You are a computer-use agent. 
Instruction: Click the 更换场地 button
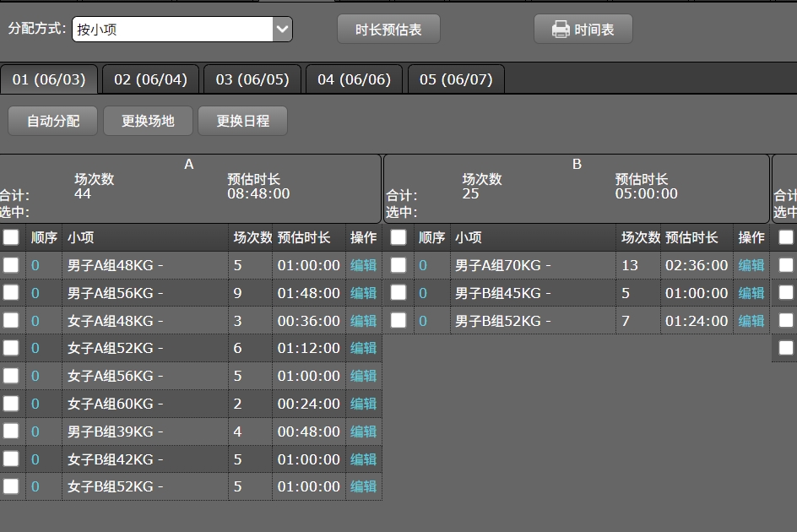pos(146,120)
